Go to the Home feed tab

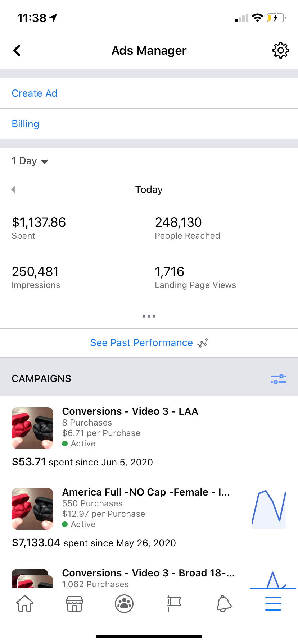point(25,603)
